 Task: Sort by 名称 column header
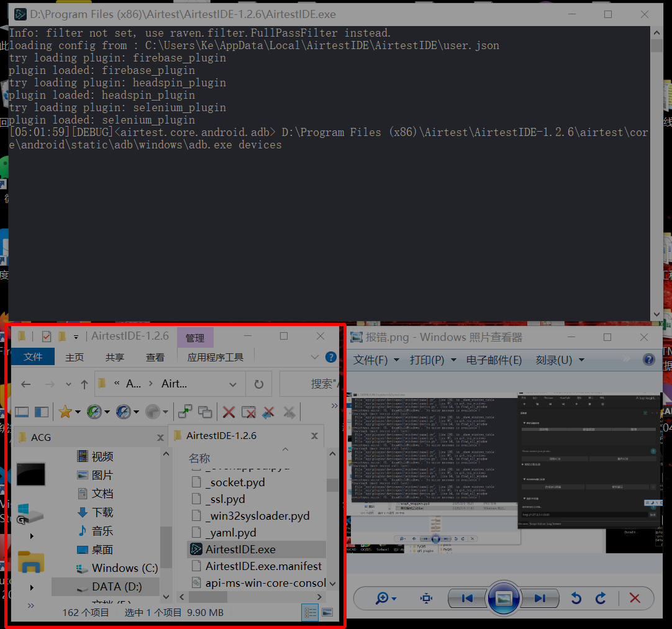coord(199,458)
